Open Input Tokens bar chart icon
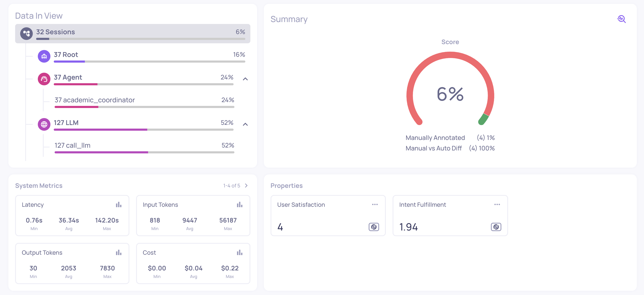Image resolution: width=644 pixels, height=295 pixels. pos(239,205)
